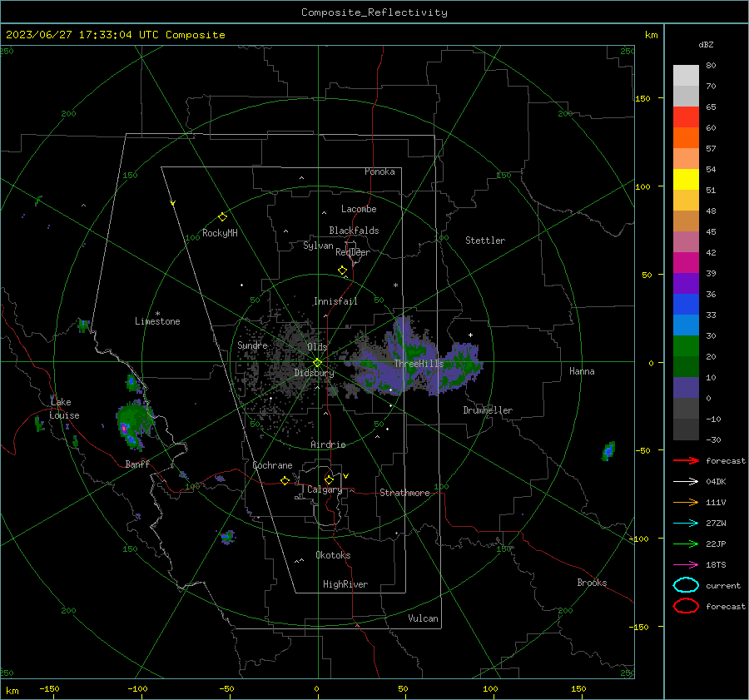Click the -150 label on bottom km axis
749x700 pixels.
point(49,688)
